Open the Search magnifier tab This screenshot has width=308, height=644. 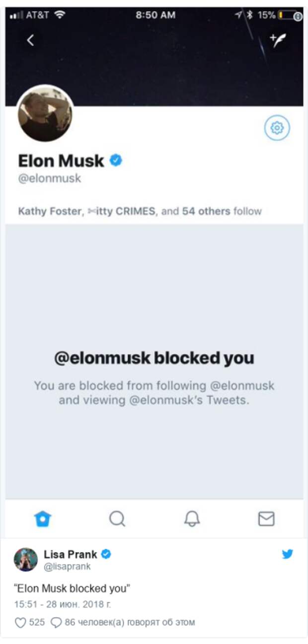[x=117, y=519]
